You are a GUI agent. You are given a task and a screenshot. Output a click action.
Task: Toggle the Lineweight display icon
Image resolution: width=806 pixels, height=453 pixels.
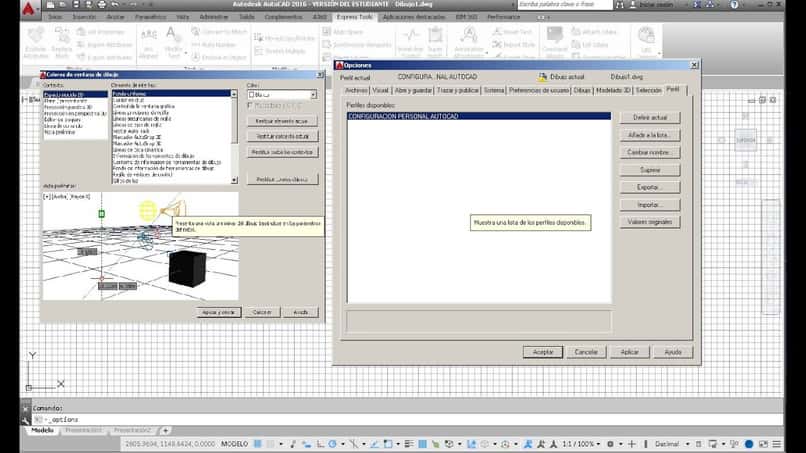click(409, 444)
